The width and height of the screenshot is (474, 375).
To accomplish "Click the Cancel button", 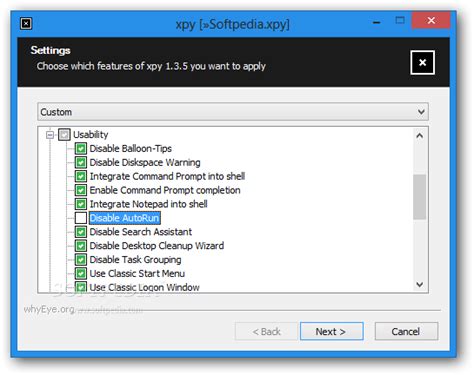I will pyautogui.click(x=406, y=331).
